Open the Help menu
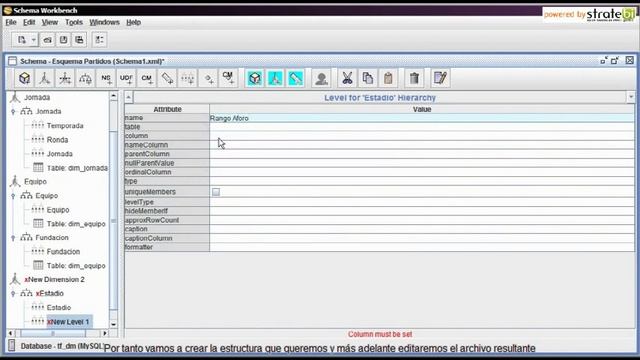Viewport: 640px width, 360px height. (x=133, y=22)
